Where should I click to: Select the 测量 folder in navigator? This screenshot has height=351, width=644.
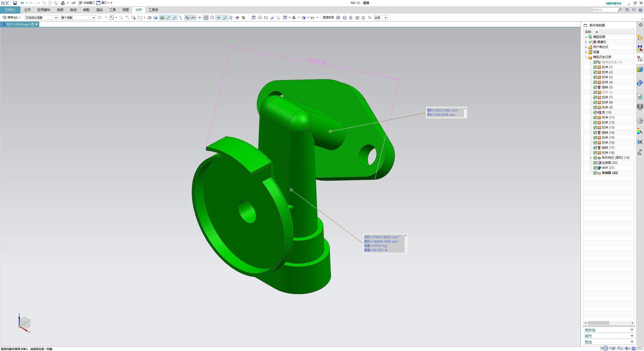(x=596, y=52)
